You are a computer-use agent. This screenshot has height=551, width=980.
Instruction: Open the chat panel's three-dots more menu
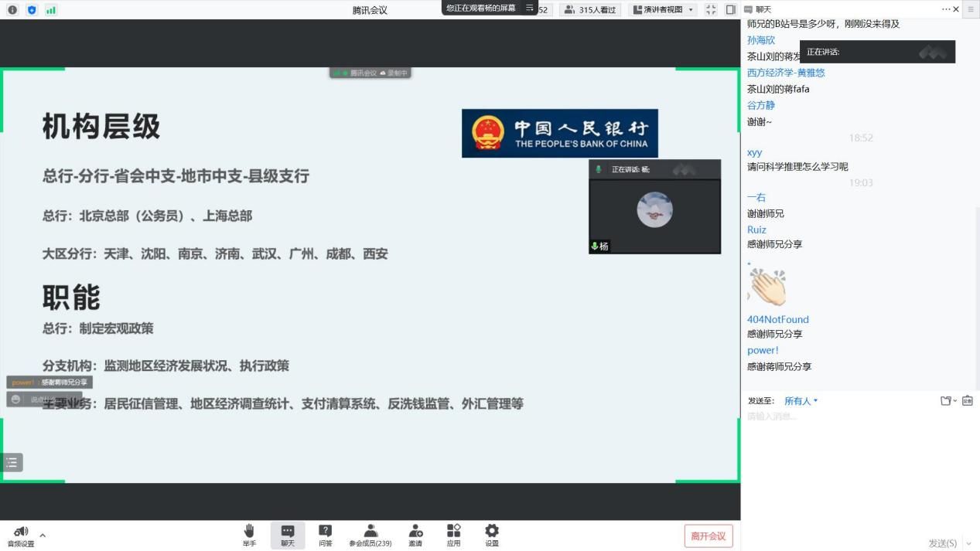pyautogui.click(x=945, y=9)
